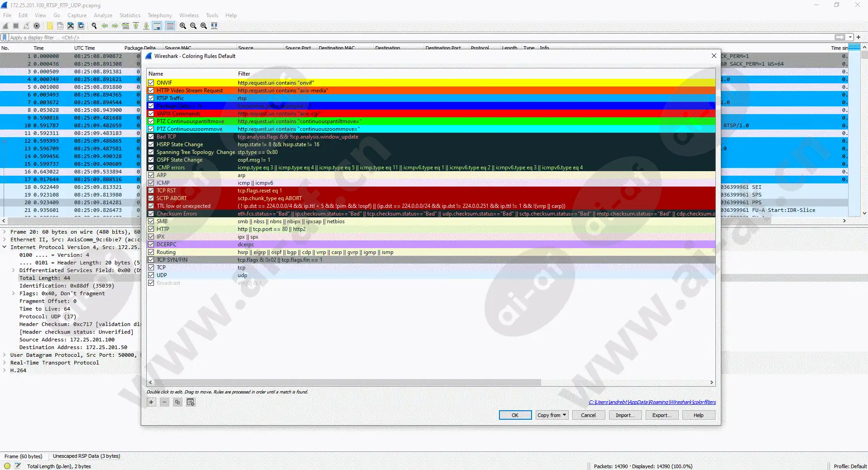Image resolution: width=868 pixels, height=470 pixels.
Task: Open display filter history dropdown arrow
Action: point(850,37)
